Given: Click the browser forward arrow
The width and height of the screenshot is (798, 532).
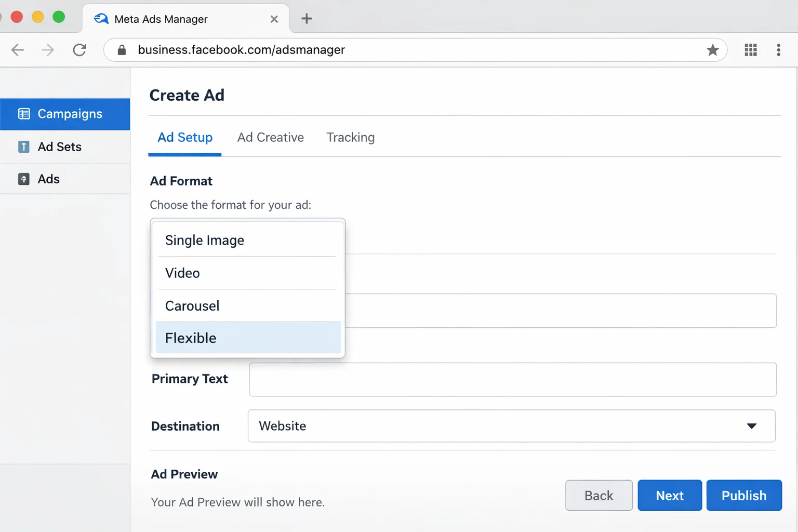Looking at the screenshot, I should coord(47,50).
